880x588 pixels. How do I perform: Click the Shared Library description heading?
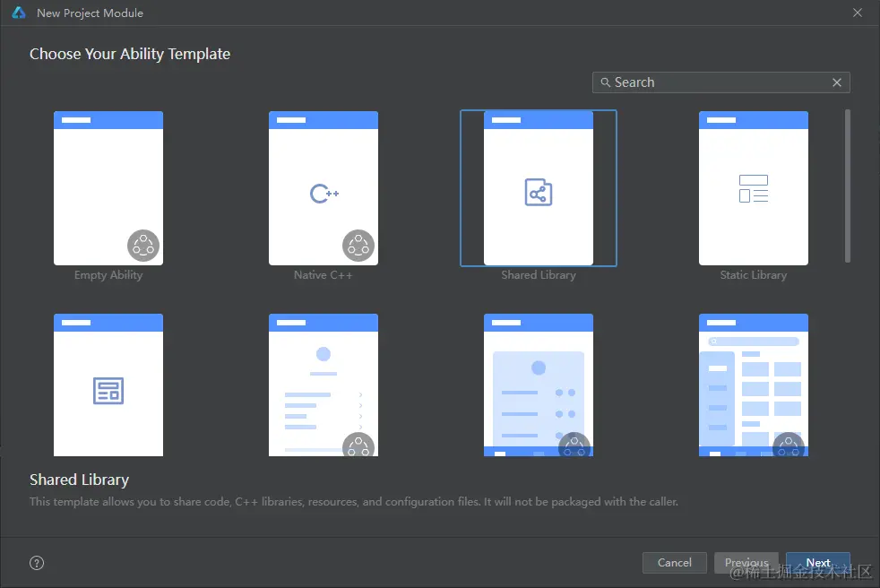(79, 480)
